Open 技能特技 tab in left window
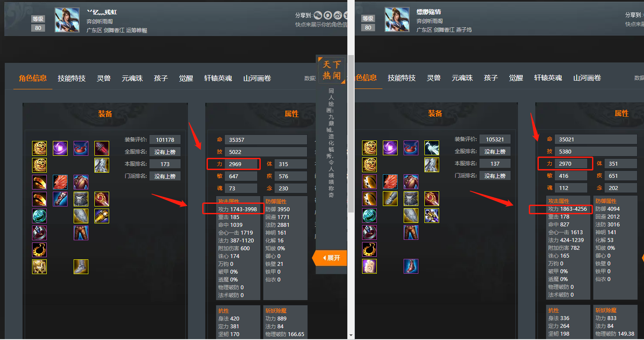This screenshot has width=644, height=340. pyautogui.click(x=72, y=78)
